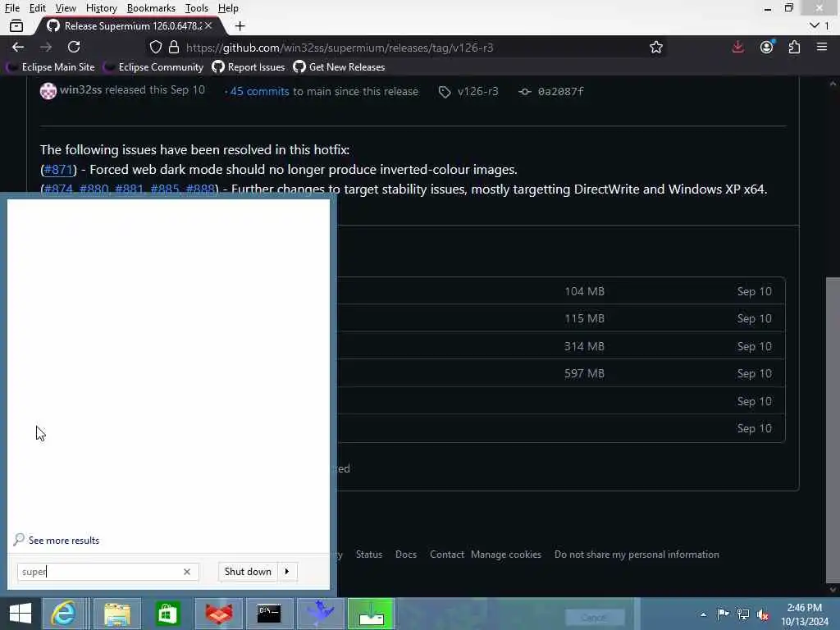Screen dimensions: 840x630
Task: Click the site security padlock icon
Action: [174, 47]
